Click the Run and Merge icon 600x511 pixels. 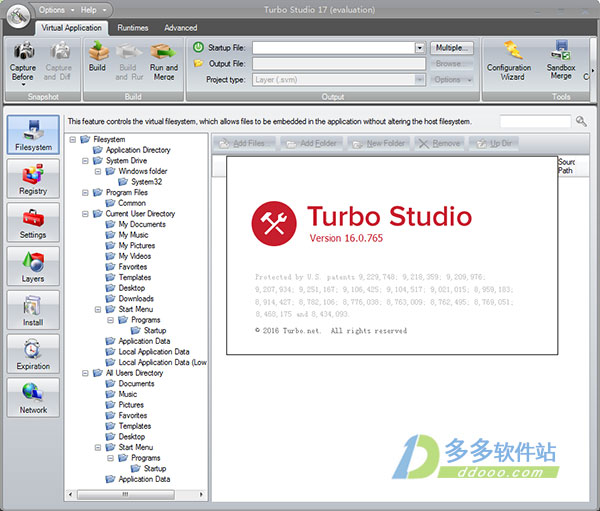pos(164,62)
